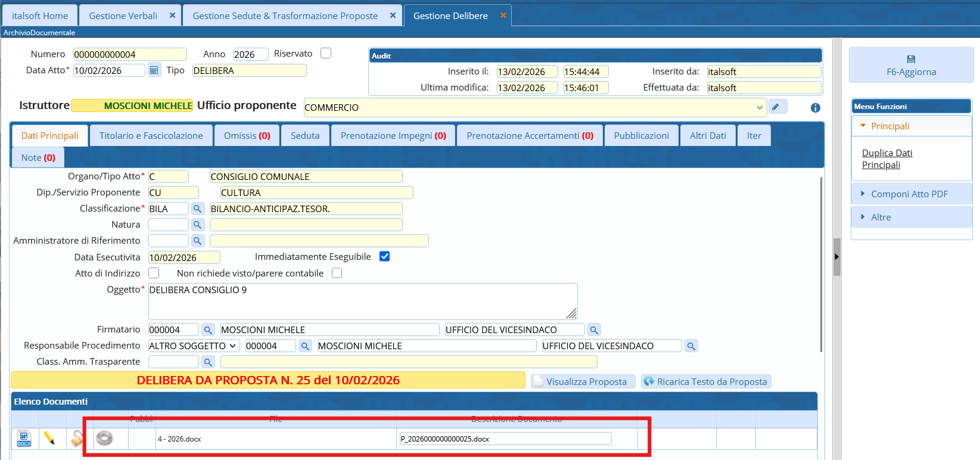Click the yellow pencil edit icon in document row
Image resolution: width=980 pixels, height=460 pixels.
49,439
